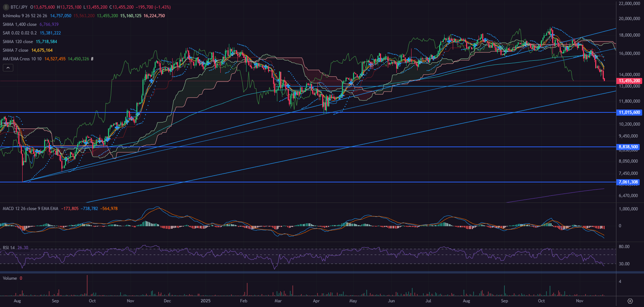
Task: Select the Ichimoku 9 26 52 indicator legend
Action: coord(25,16)
